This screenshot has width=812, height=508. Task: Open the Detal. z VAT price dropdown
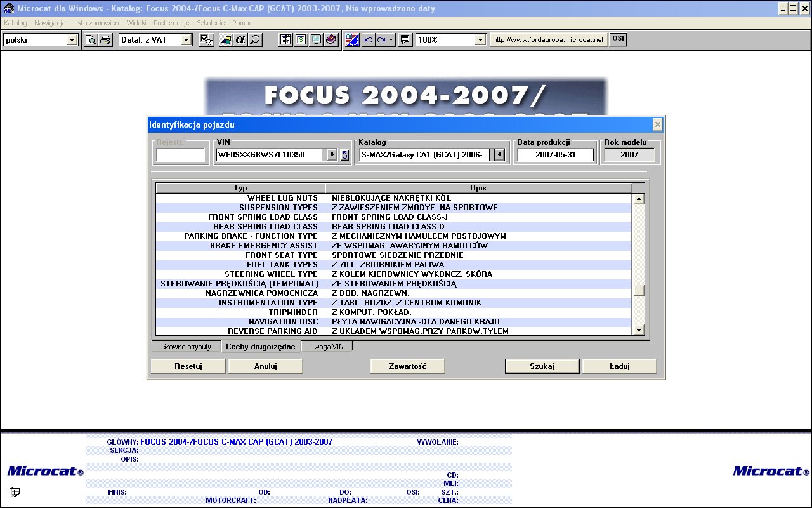[186, 39]
